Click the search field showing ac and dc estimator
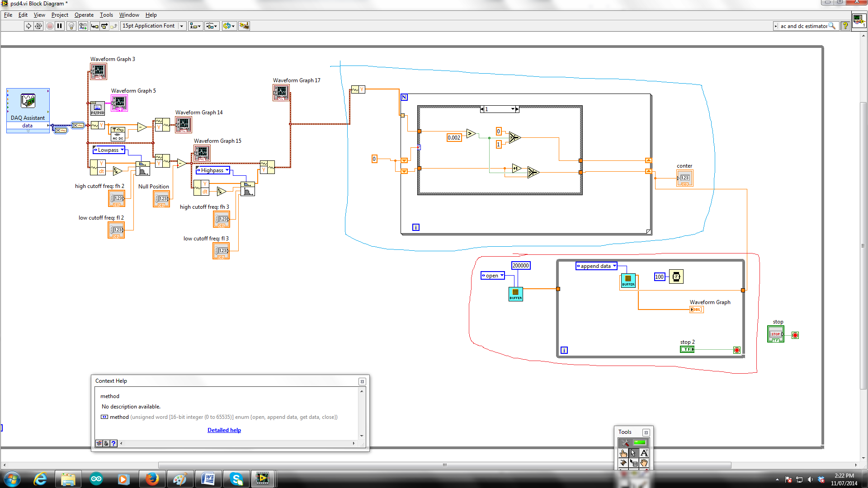This screenshot has width=868, height=488. (x=803, y=26)
